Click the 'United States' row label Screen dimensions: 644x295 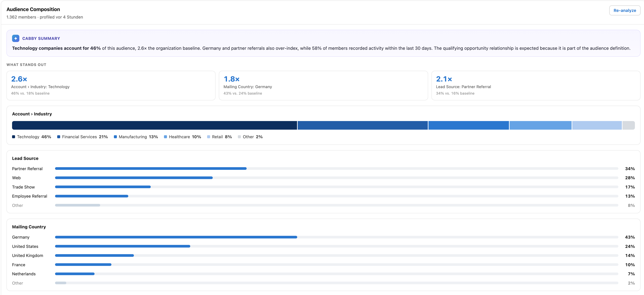point(25,246)
